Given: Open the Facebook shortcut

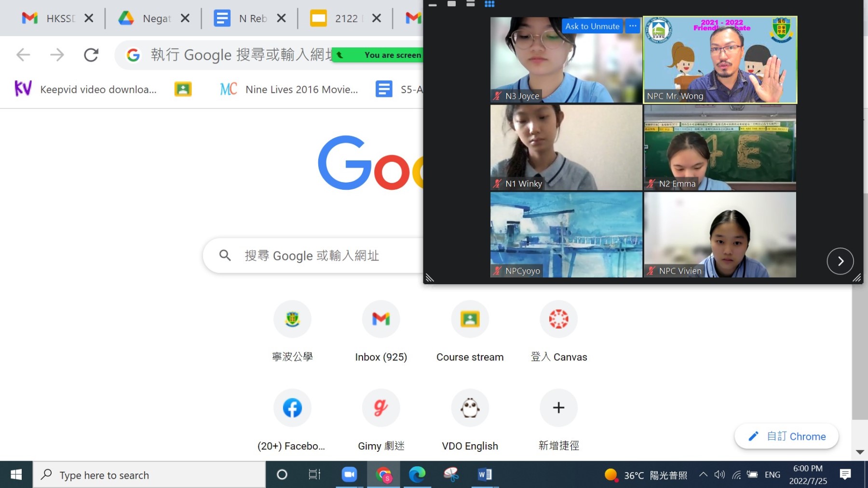Looking at the screenshot, I should 292,420.
